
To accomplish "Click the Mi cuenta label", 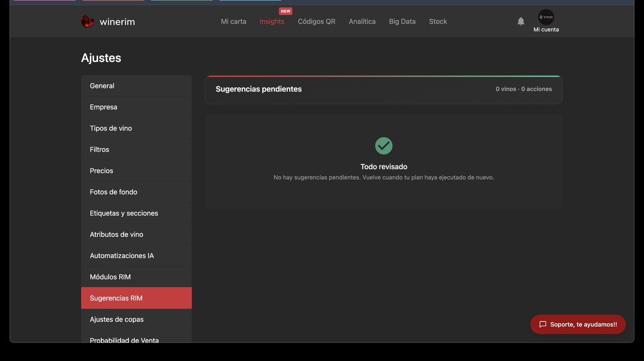I will click(x=546, y=30).
